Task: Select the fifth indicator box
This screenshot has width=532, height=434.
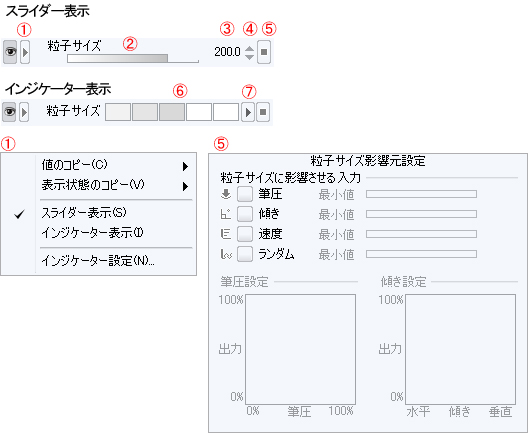Action: click(226, 112)
